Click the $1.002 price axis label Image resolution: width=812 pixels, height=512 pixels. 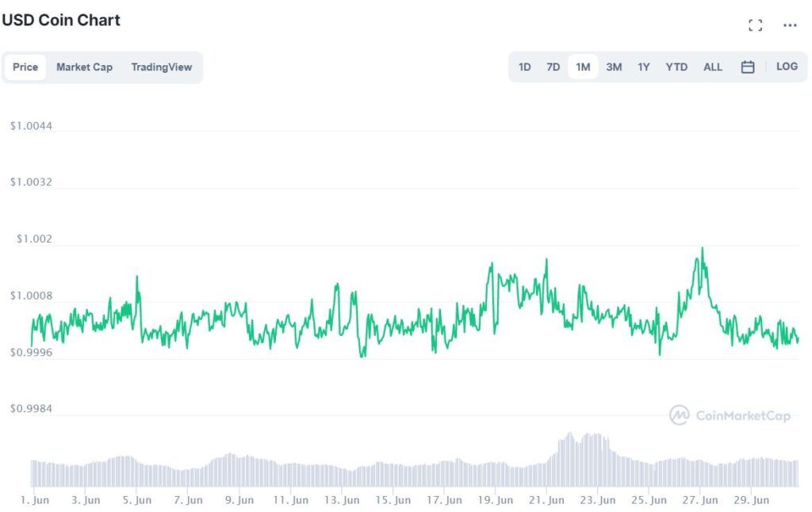[34, 239]
